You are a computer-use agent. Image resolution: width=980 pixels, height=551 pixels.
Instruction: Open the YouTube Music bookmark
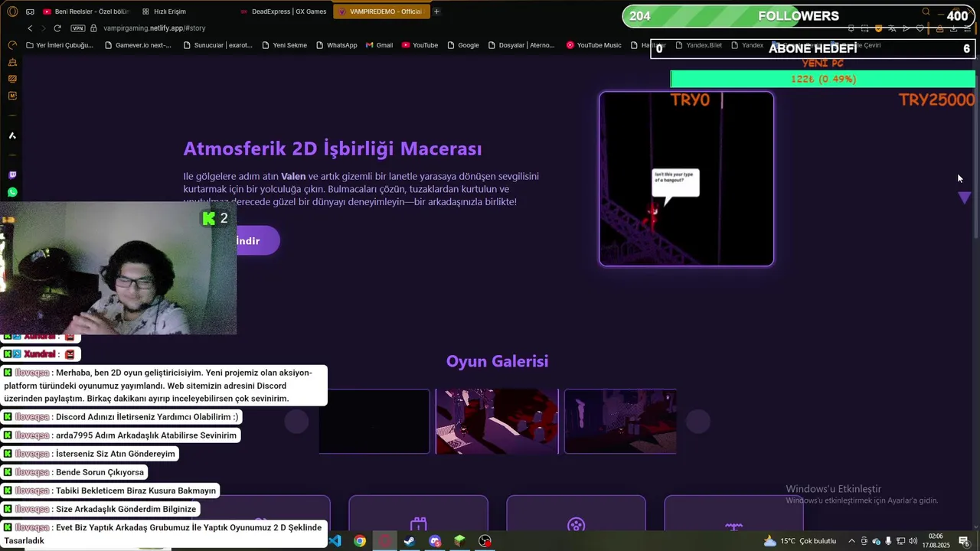[593, 45]
